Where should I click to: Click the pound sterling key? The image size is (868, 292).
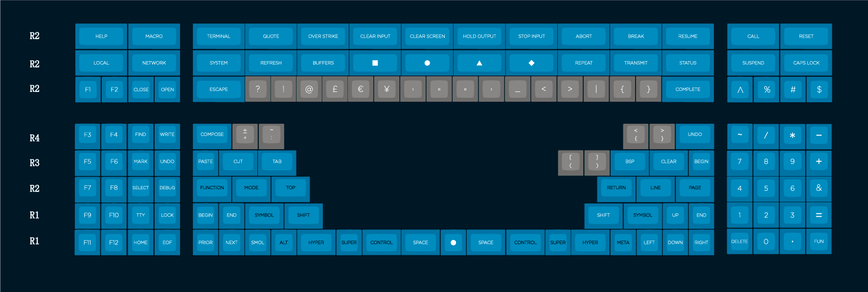click(x=335, y=90)
